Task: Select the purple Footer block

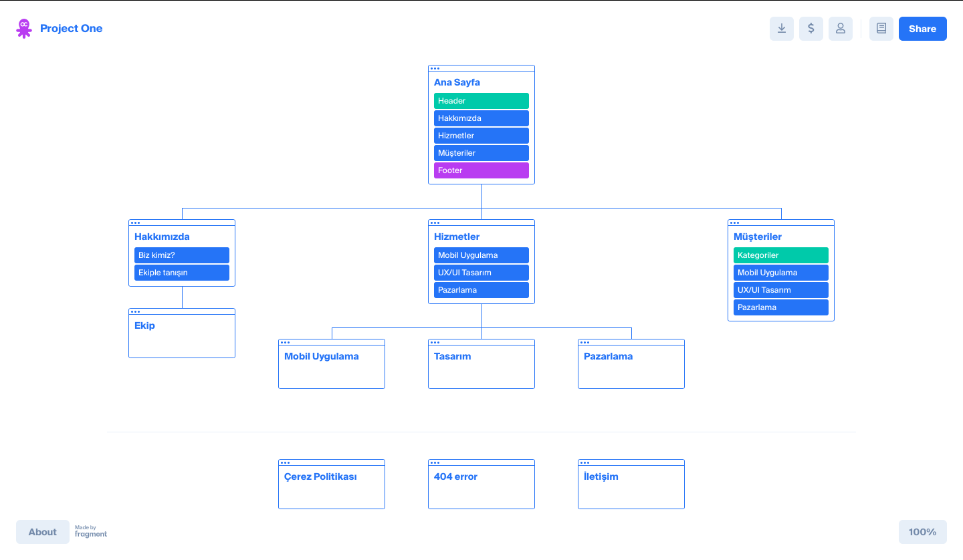Action: [481, 170]
